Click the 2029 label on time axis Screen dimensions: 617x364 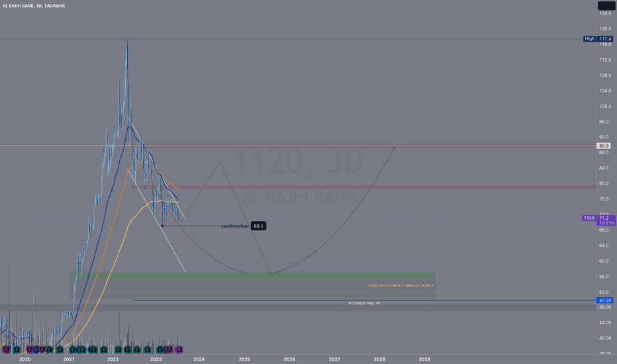pos(424,359)
